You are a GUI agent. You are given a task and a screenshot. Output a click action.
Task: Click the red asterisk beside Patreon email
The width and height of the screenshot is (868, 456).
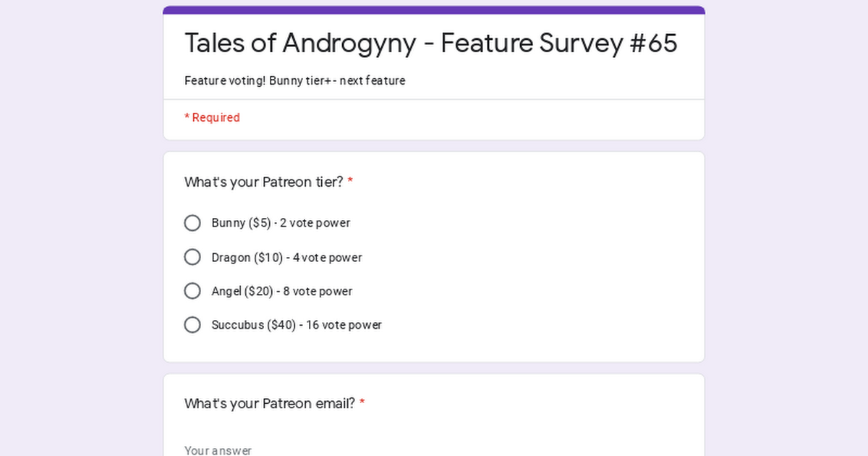362,404
